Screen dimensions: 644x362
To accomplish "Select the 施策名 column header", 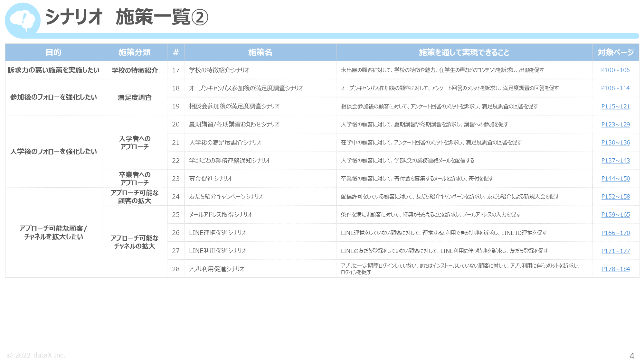I will coord(260,52).
